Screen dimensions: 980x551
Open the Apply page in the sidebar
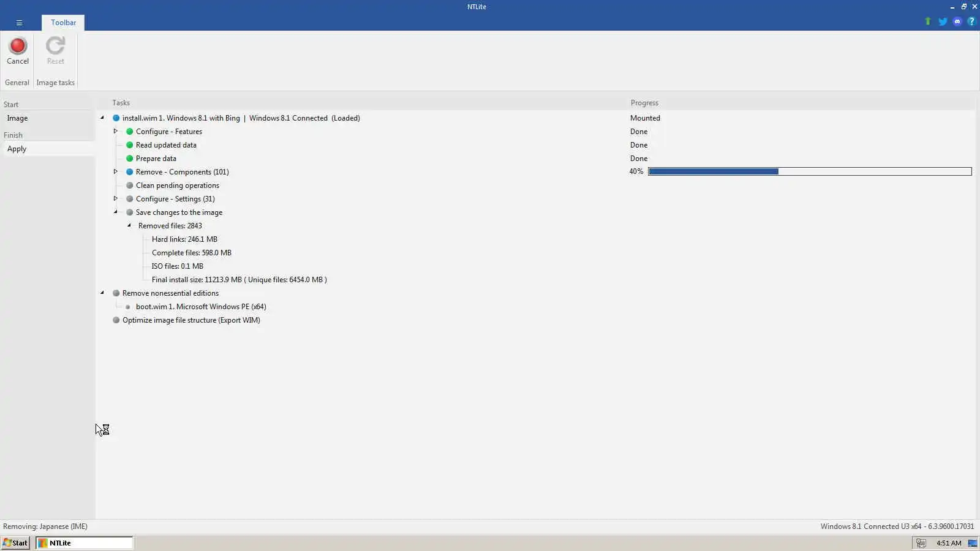pos(48,149)
